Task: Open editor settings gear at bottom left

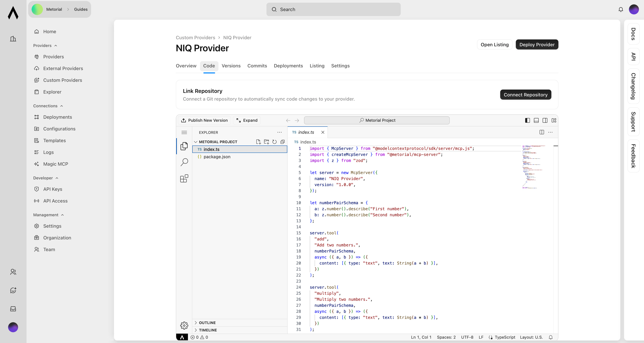Action: [x=184, y=325]
